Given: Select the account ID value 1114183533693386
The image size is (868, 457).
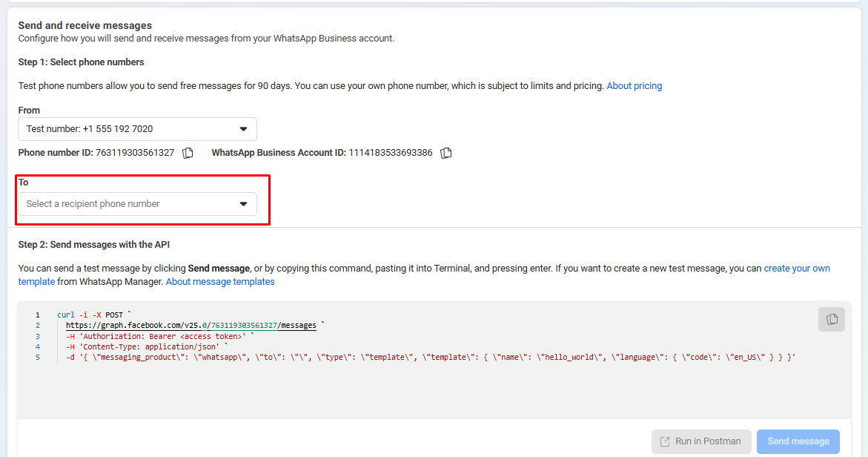Looking at the screenshot, I should 391,153.
